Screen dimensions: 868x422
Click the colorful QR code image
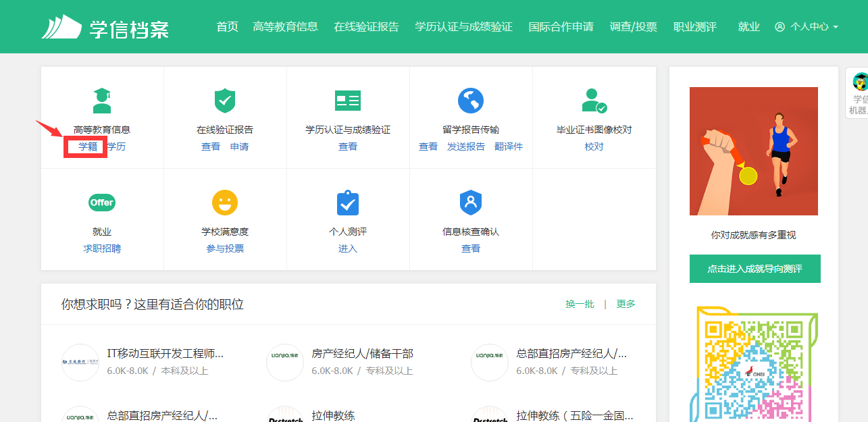755,371
